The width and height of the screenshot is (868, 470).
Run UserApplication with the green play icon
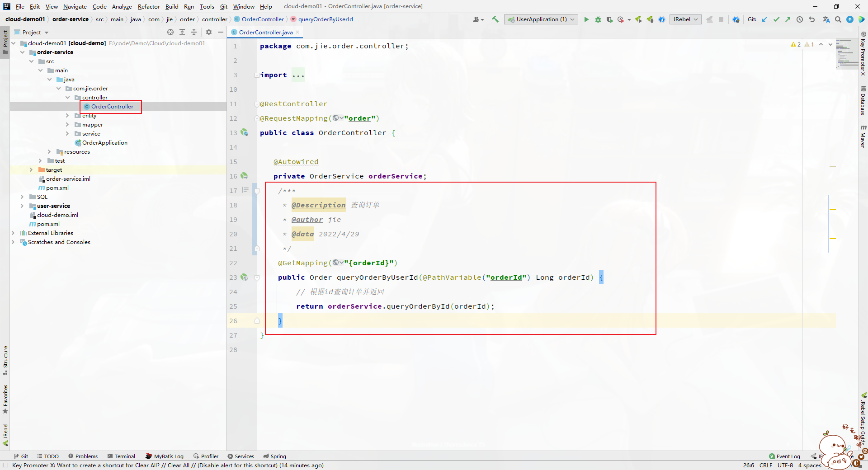point(586,19)
